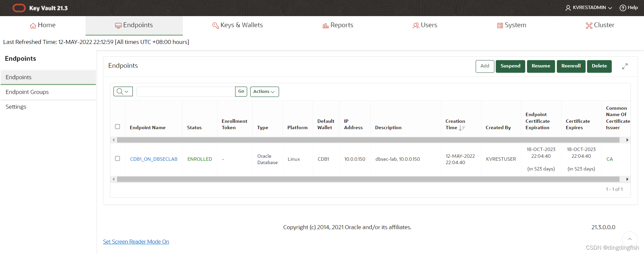Select the header select-all checkbox
The image size is (644, 254).
(117, 126)
